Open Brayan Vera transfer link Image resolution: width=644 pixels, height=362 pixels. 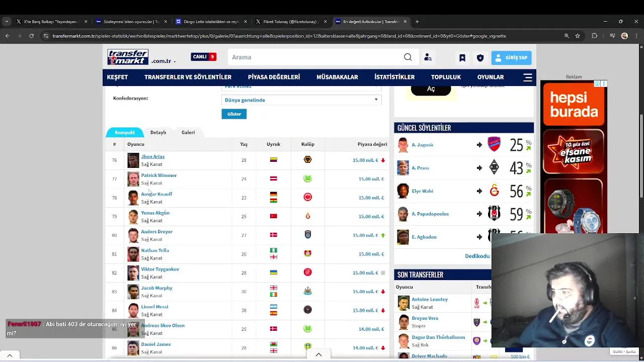425,318
